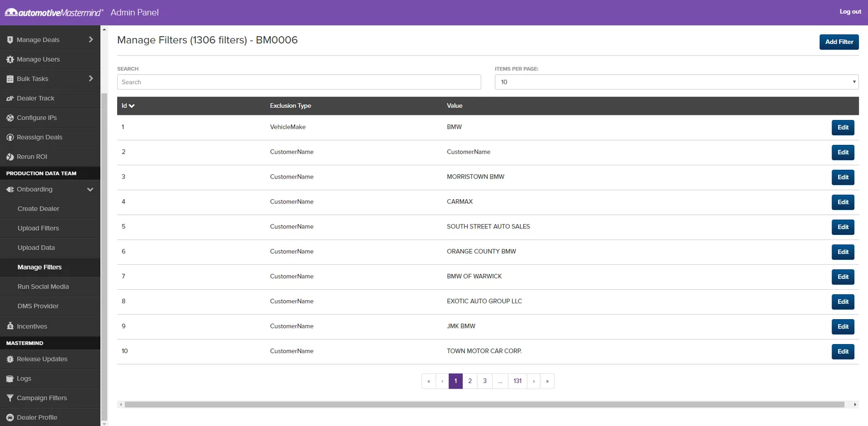
Task: Edit the TOWN MOTOR CAR CORP. filter
Action: [843, 352]
